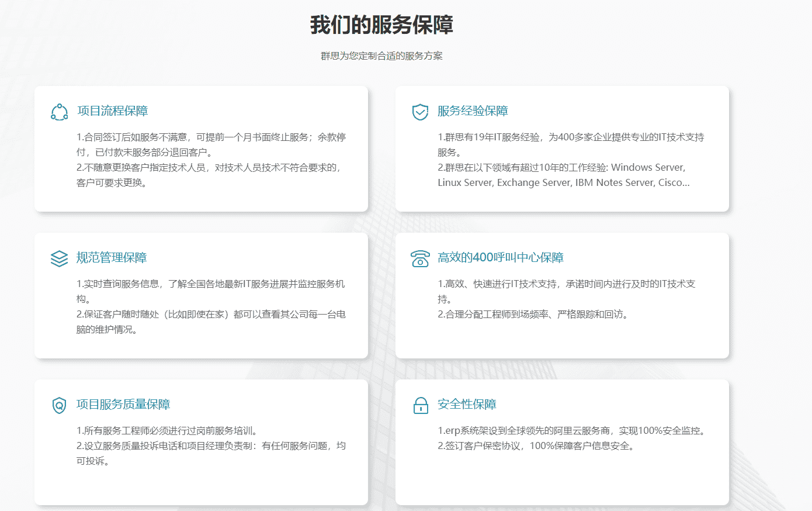
Task: Click the circular network icon beside 项目流程保障
Action: tap(58, 110)
